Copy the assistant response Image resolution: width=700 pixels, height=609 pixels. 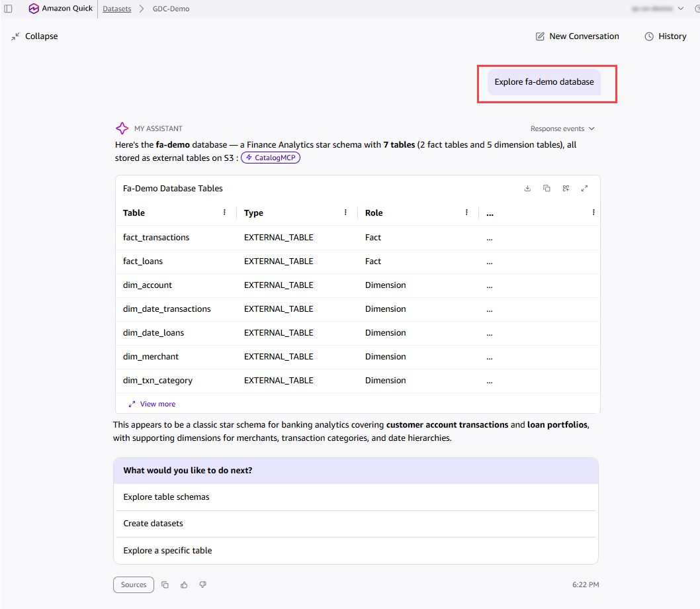point(165,585)
